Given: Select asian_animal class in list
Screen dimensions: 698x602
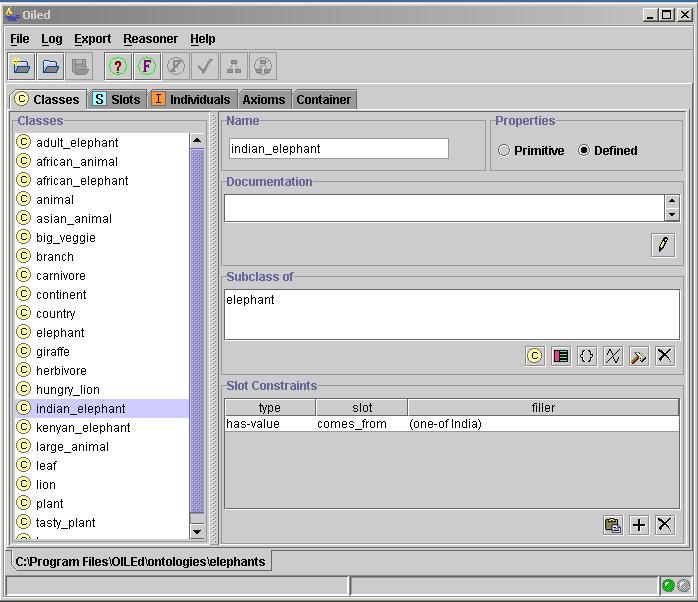Looking at the screenshot, I should pyautogui.click(x=102, y=219).
